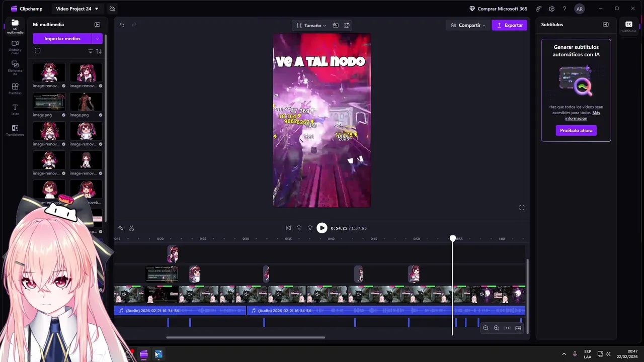Click the timeline playhead handle
The image size is (644, 362).
click(453, 239)
